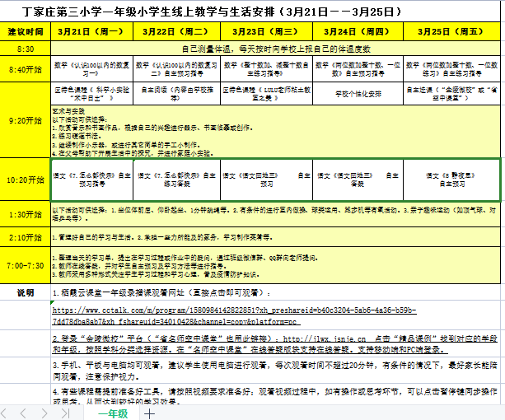Screen dimensions: 505x420
Task: Select the 建议时间 header cell
Action: 25,31
